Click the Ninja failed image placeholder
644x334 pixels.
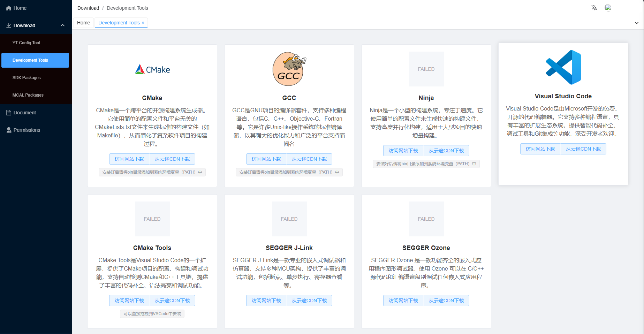click(426, 69)
